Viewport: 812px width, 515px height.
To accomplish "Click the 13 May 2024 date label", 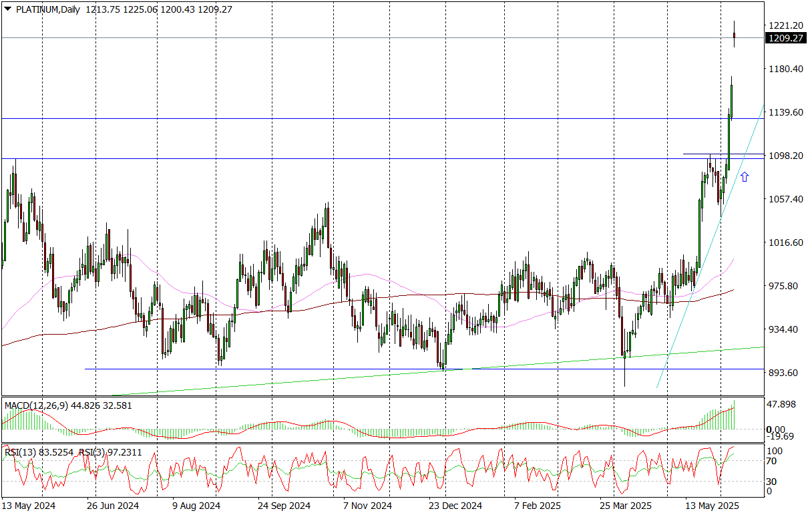I will (x=28, y=506).
